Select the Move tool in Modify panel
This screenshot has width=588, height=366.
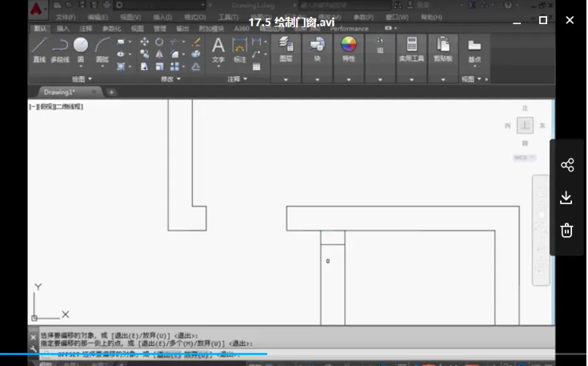144,42
